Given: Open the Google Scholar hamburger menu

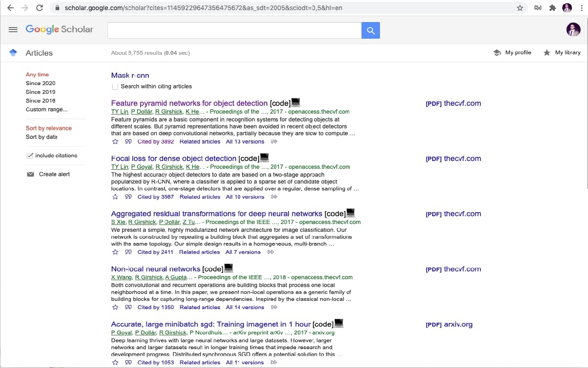Looking at the screenshot, I should pos(13,29).
